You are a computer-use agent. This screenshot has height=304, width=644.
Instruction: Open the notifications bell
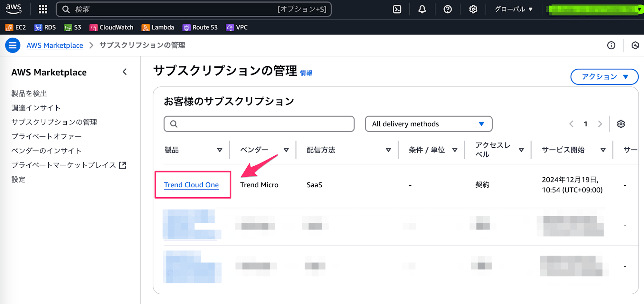pyautogui.click(x=422, y=9)
